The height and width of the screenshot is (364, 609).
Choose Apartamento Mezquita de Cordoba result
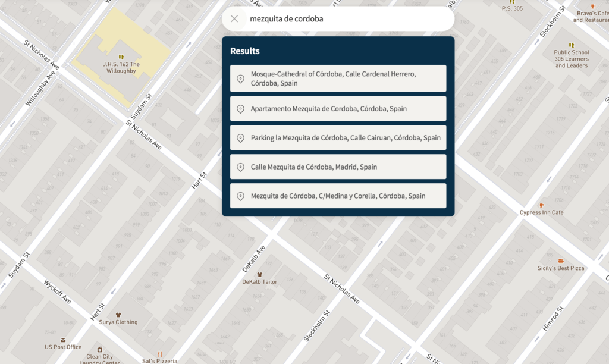click(x=338, y=109)
